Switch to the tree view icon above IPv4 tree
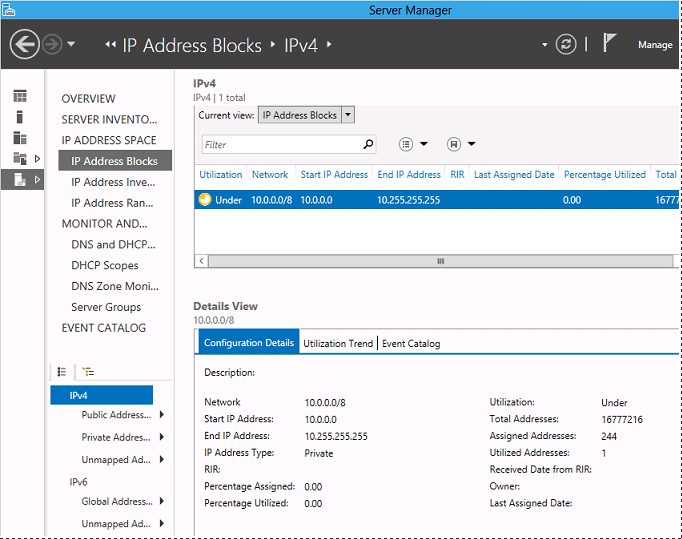This screenshot has height=539, width=682. point(87,371)
